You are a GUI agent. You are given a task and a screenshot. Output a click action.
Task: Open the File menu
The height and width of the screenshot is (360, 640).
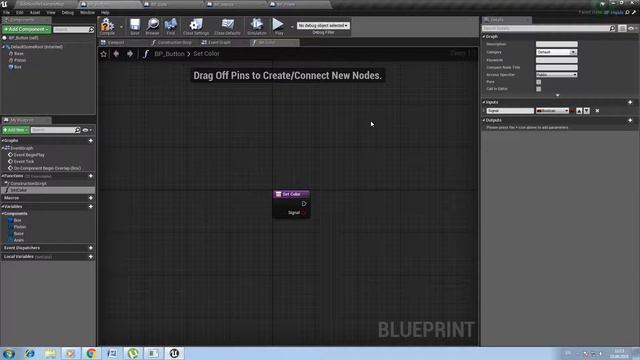click(x=6, y=13)
